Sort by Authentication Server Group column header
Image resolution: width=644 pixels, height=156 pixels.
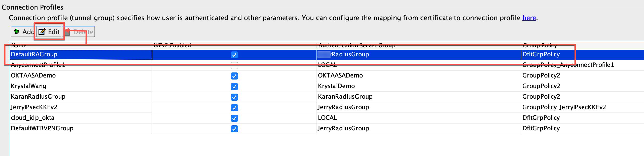click(x=356, y=45)
